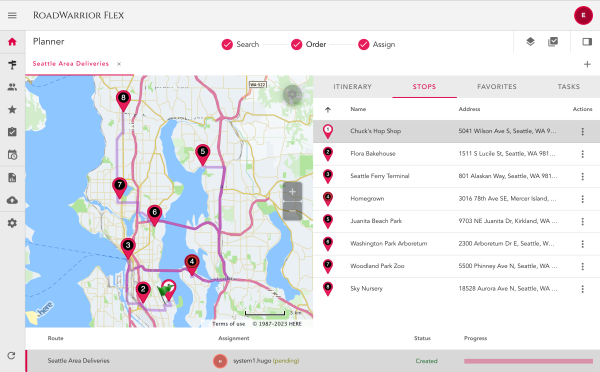Select Chuck's Hop Shop stop name
The width and height of the screenshot is (600, 372).
click(x=375, y=131)
